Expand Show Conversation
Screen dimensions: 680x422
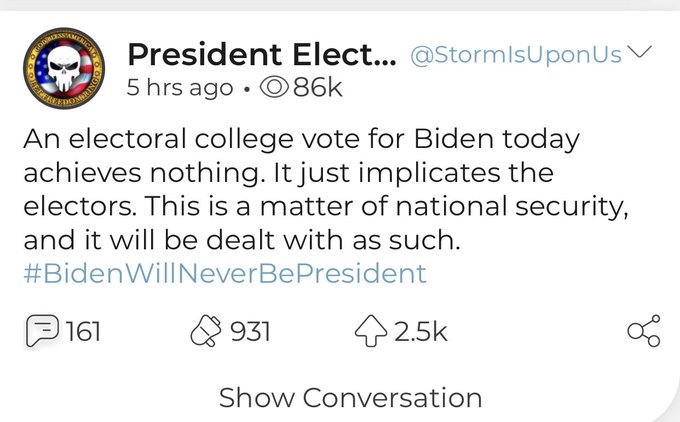click(x=350, y=397)
